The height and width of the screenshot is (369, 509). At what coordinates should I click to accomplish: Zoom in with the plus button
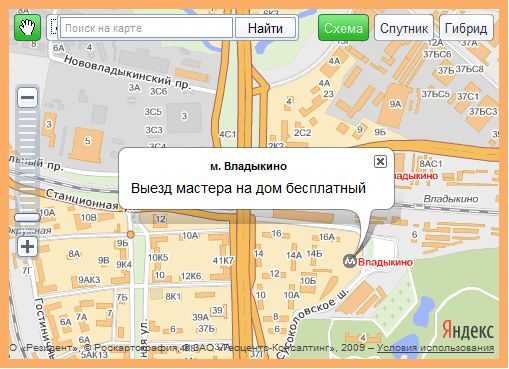27,247
